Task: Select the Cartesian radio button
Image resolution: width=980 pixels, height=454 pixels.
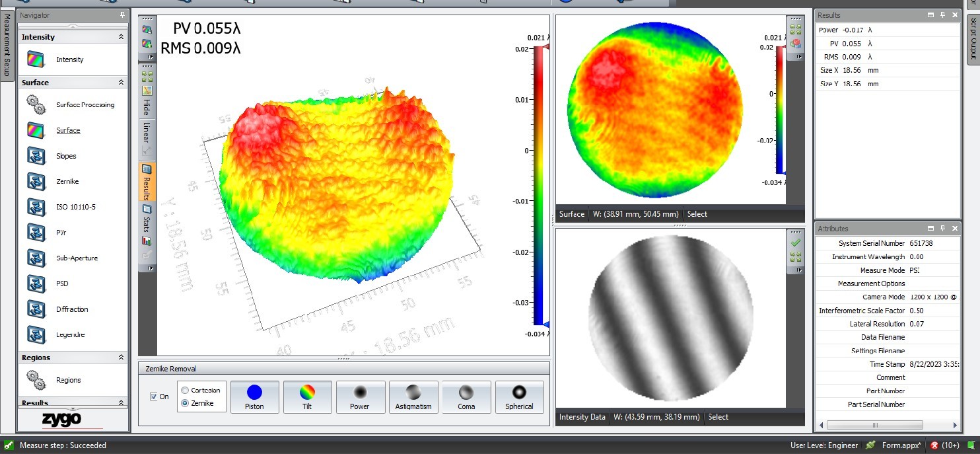Action: pyautogui.click(x=185, y=390)
